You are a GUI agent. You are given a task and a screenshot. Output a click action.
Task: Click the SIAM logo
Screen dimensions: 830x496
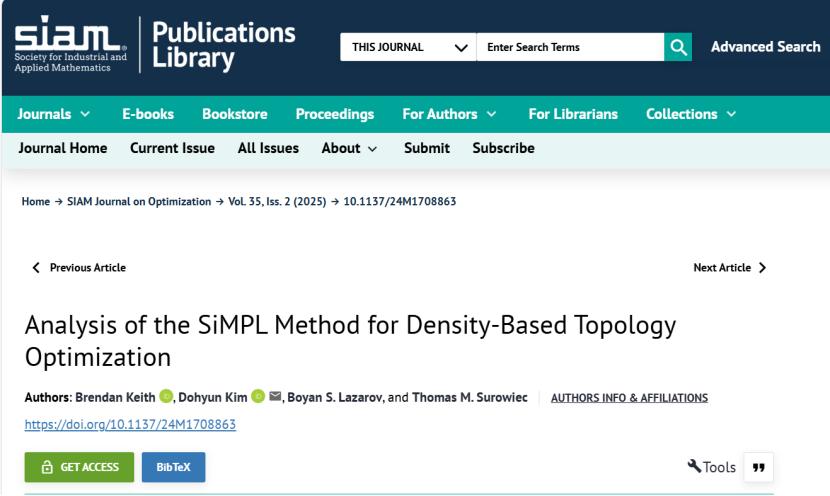click(x=69, y=46)
